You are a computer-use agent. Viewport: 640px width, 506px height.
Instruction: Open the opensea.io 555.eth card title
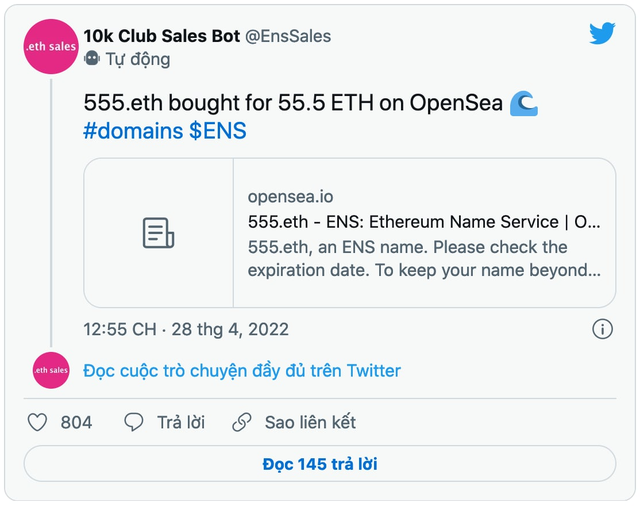[x=424, y=222]
